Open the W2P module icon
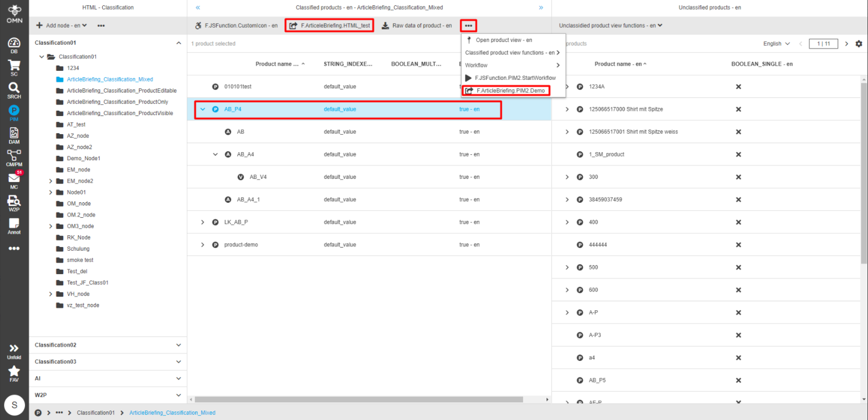This screenshot has height=420, width=868. (x=14, y=203)
